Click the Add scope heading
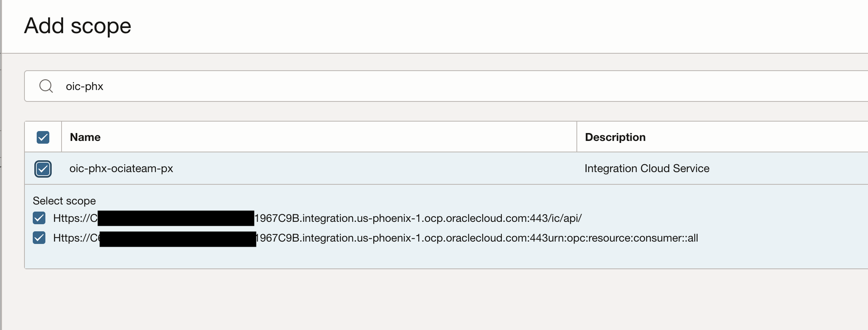Viewport: 868px width, 330px height. 78,26
